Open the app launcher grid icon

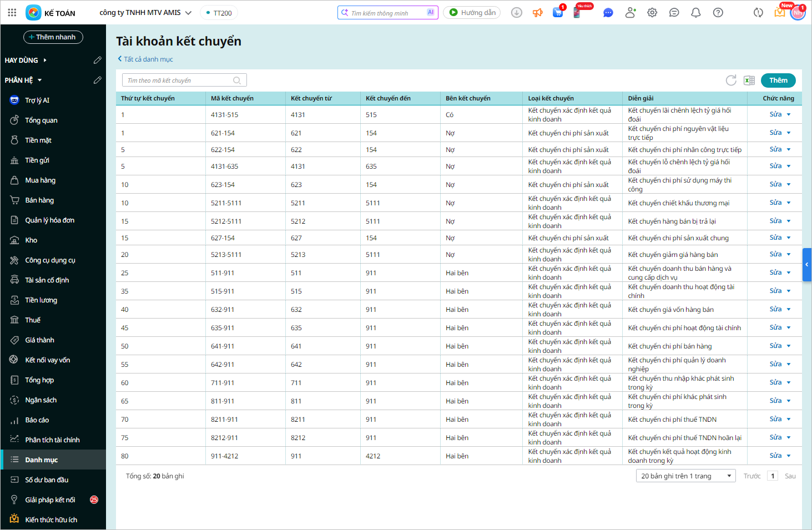pyautogui.click(x=12, y=13)
